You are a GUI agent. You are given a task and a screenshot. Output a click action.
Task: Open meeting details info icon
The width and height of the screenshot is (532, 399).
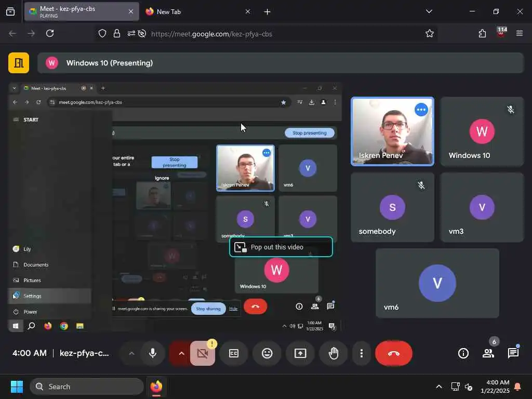pyautogui.click(x=463, y=353)
